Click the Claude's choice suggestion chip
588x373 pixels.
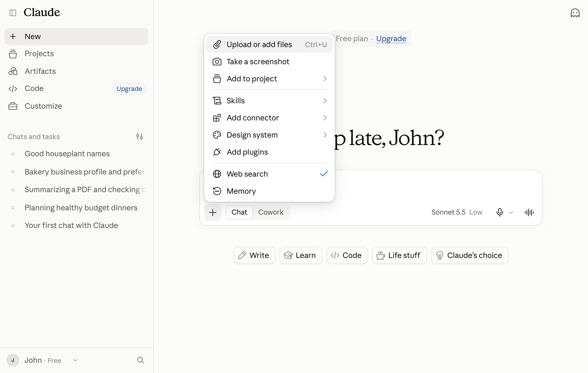click(470, 255)
